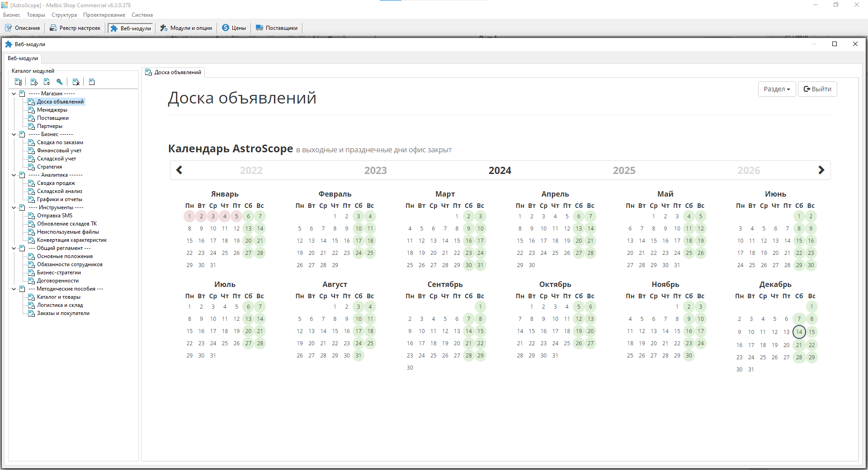Maximize the Веб-модули inner window
Screen dimensions: 868x470
point(835,44)
